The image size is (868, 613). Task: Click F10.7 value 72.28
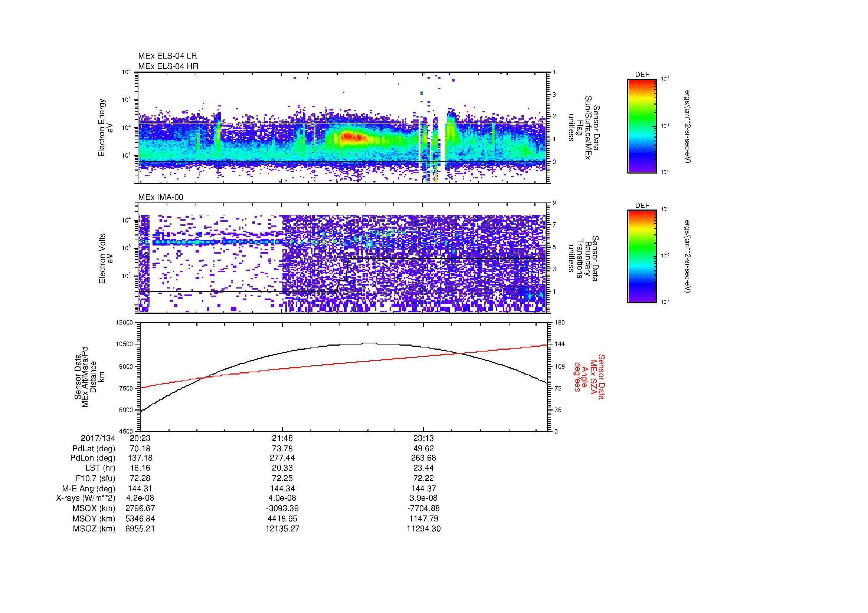pos(140,478)
